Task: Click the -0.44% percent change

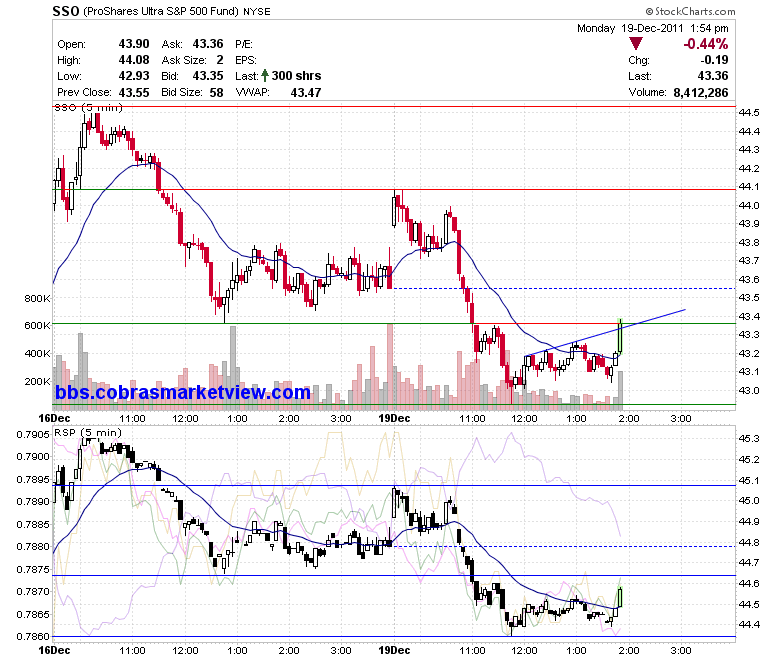Action: coord(705,44)
